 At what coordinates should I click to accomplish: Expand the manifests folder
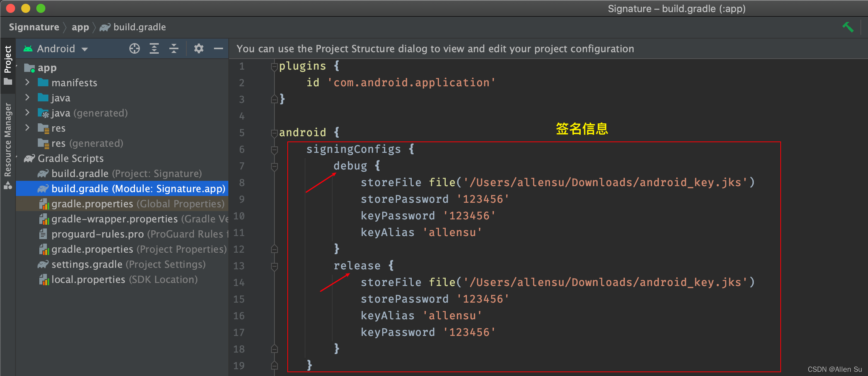pyautogui.click(x=27, y=82)
